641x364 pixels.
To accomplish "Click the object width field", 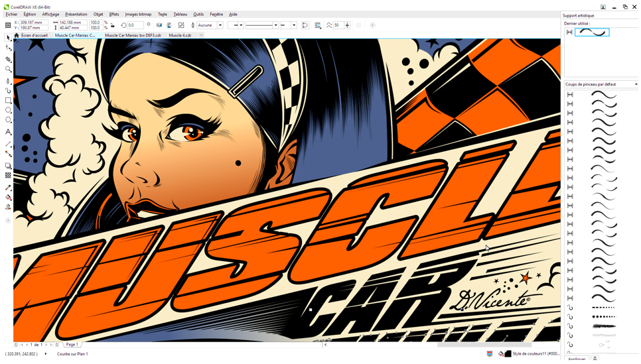I will (73, 23).
